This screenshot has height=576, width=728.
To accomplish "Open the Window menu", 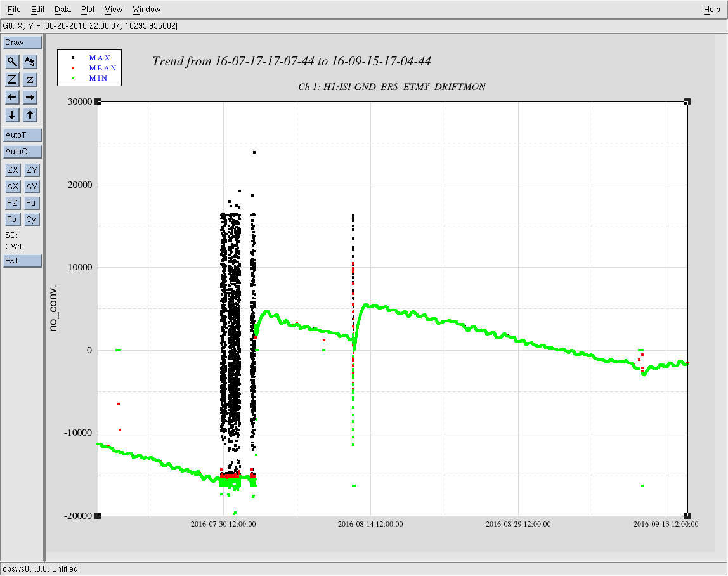I will [x=146, y=10].
